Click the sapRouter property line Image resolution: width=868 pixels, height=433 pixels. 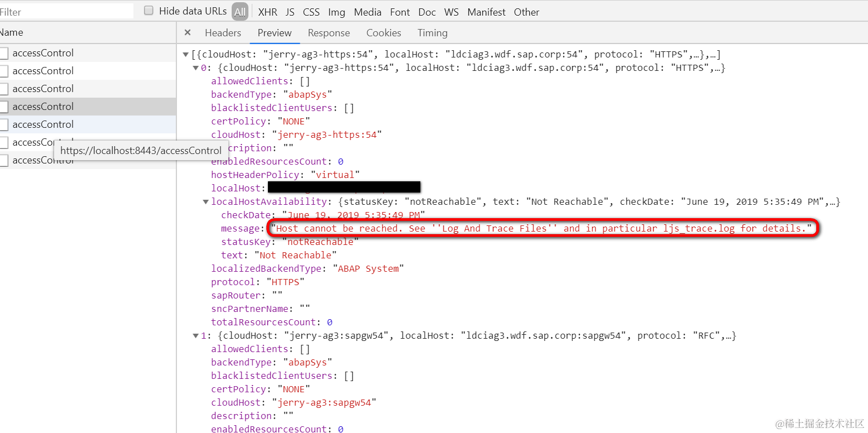click(247, 295)
